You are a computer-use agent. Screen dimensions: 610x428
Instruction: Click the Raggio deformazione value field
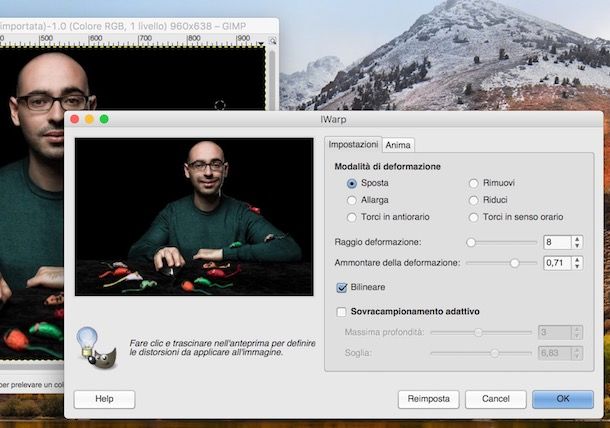click(557, 242)
